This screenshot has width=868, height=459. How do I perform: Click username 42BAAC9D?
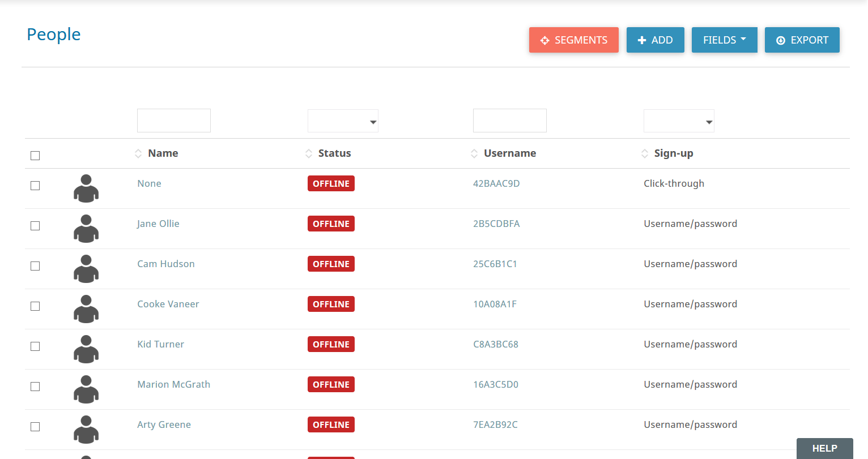click(496, 183)
